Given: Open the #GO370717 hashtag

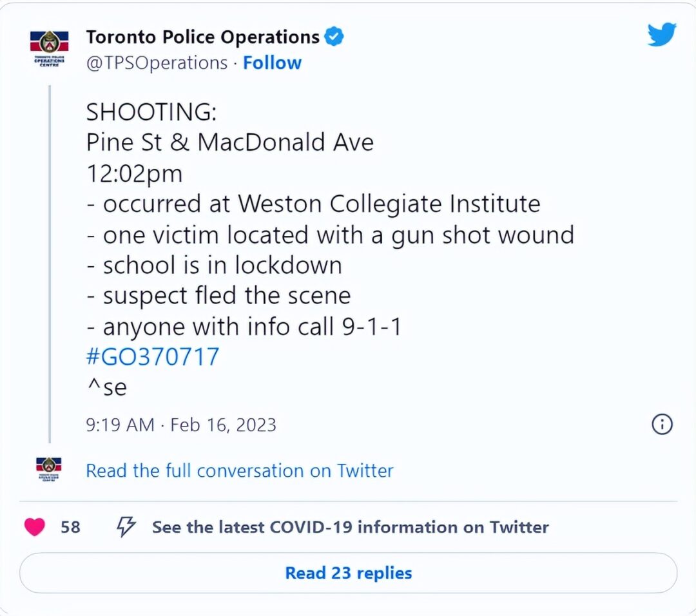Looking at the screenshot, I should (x=153, y=356).
